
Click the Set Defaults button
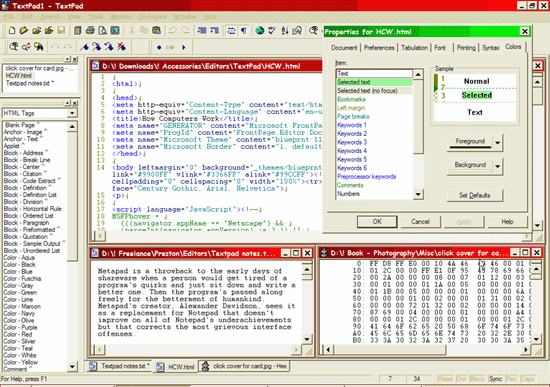click(475, 195)
